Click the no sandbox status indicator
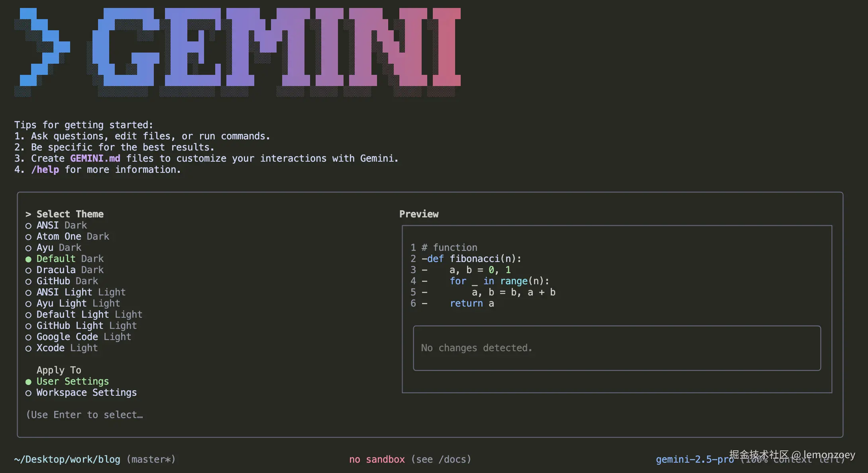 point(377,459)
